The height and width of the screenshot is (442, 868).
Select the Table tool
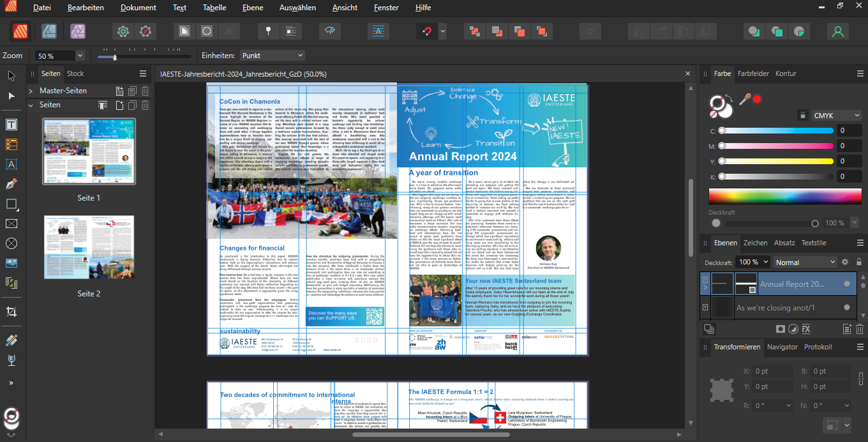(x=11, y=144)
